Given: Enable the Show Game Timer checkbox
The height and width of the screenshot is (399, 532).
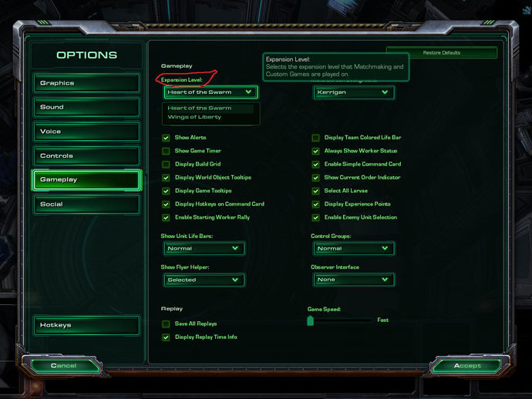Looking at the screenshot, I should click(x=166, y=151).
